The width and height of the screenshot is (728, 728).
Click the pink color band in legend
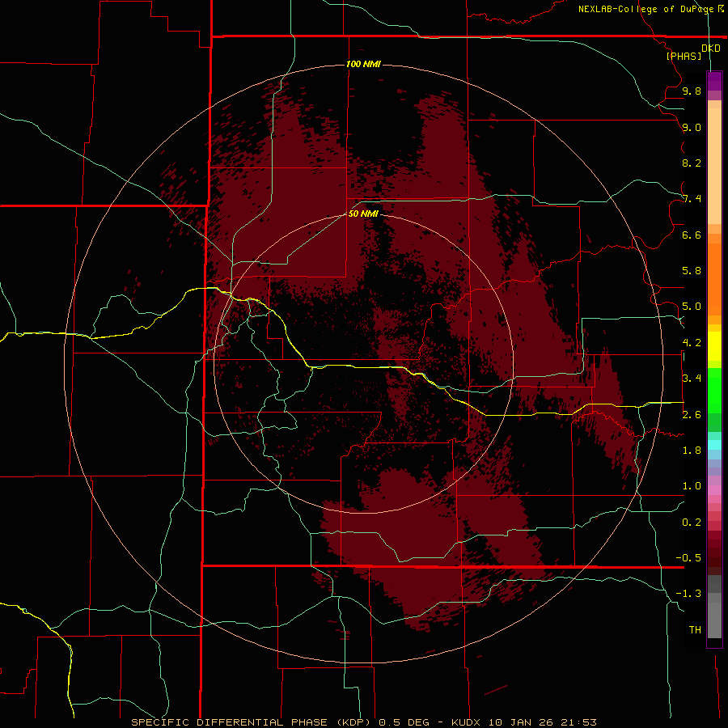point(714,490)
